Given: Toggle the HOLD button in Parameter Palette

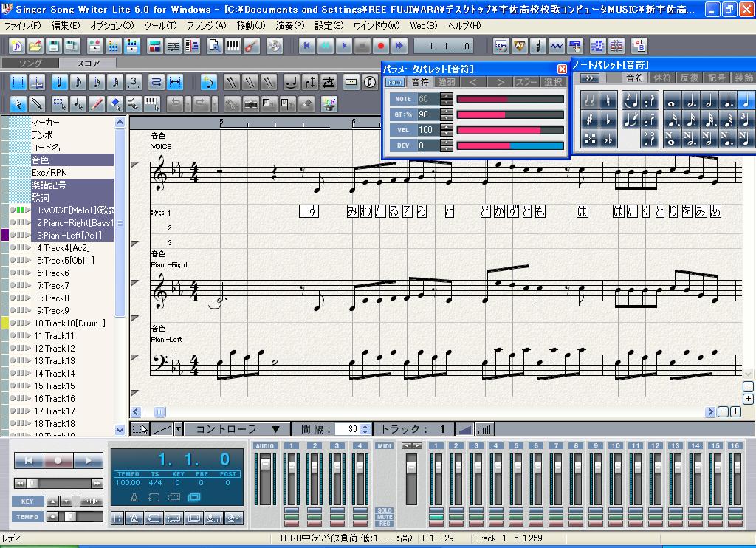Looking at the screenshot, I should (x=395, y=82).
